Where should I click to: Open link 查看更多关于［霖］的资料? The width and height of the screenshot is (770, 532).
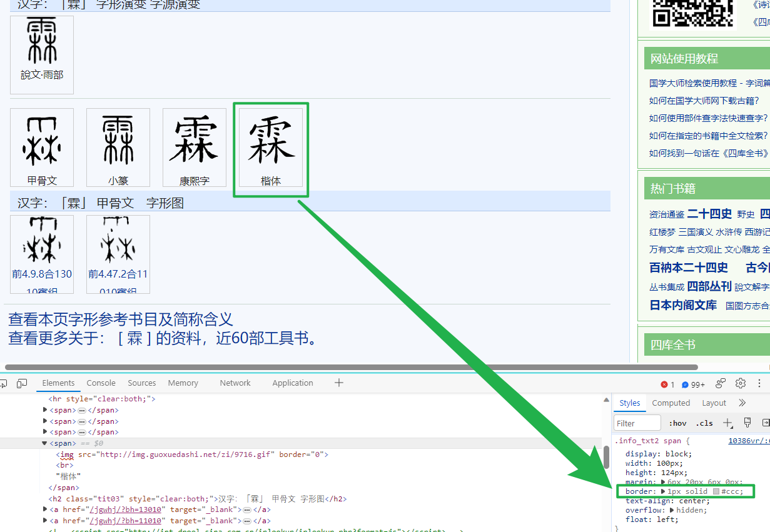click(165, 338)
